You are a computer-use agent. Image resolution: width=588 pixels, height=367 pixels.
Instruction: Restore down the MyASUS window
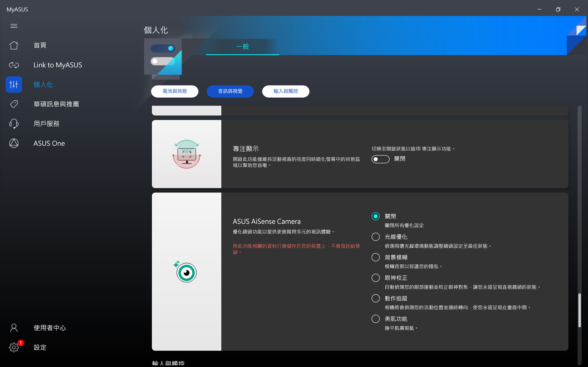pos(558,9)
